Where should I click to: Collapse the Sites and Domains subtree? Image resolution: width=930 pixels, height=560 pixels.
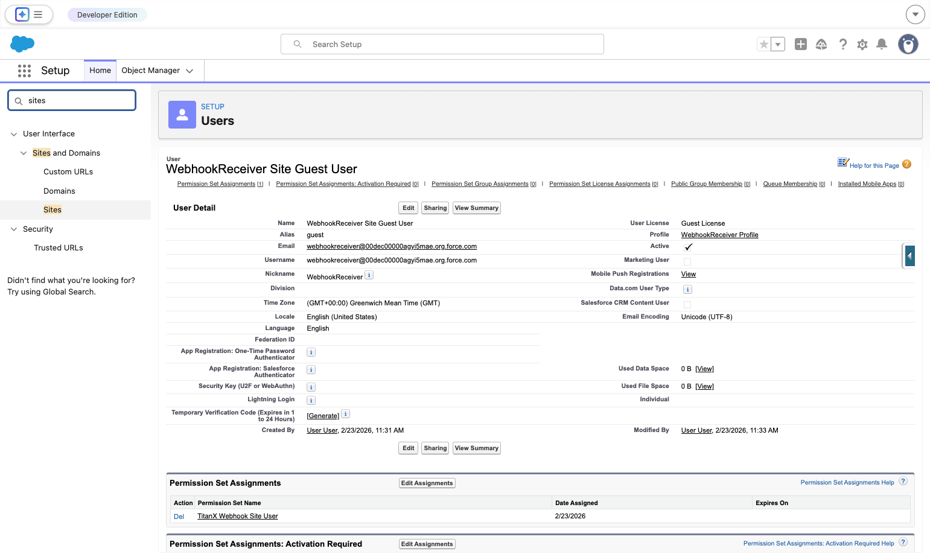point(24,153)
